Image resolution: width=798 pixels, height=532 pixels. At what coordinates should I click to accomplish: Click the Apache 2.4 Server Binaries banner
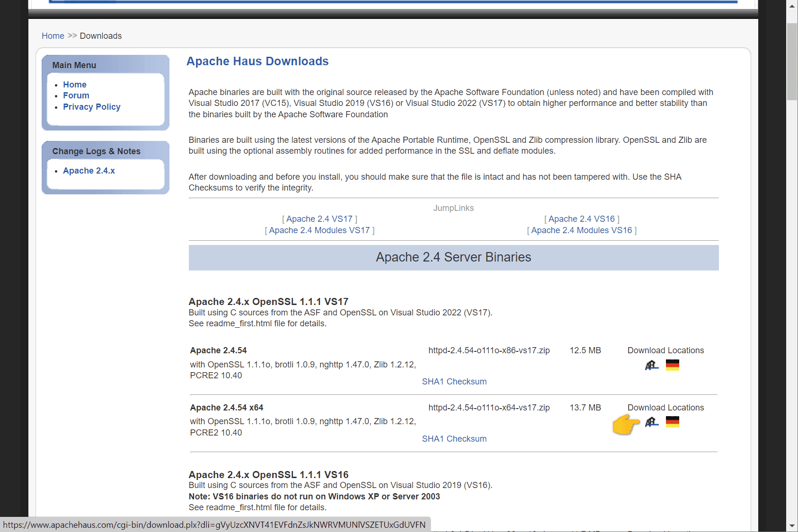[453, 258]
